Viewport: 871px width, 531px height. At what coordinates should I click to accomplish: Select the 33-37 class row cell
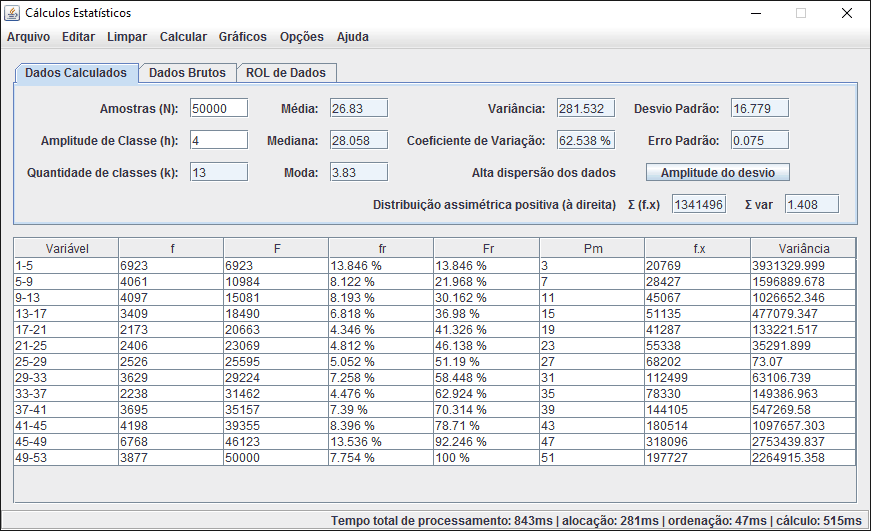pos(66,394)
